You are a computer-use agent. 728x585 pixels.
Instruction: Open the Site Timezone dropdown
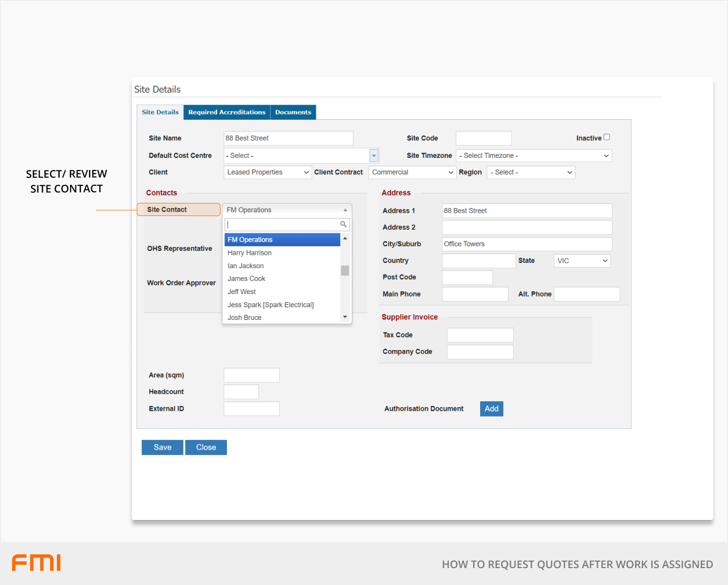(533, 156)
